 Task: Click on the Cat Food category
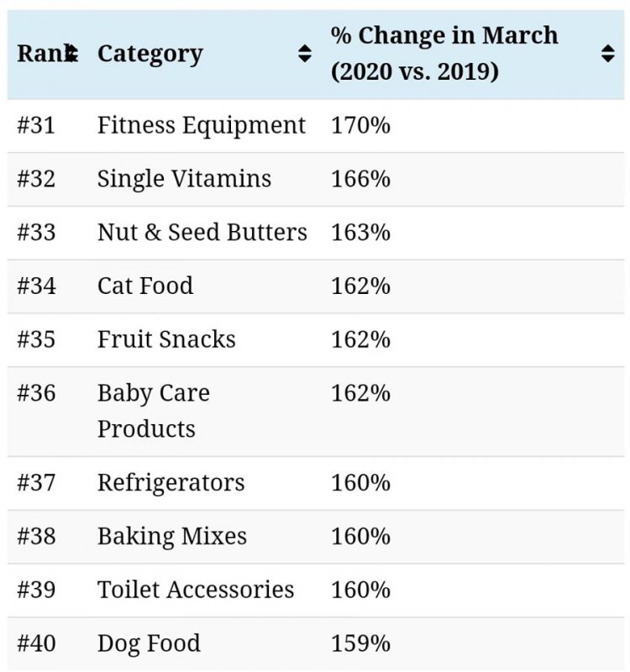pos(145,286)
